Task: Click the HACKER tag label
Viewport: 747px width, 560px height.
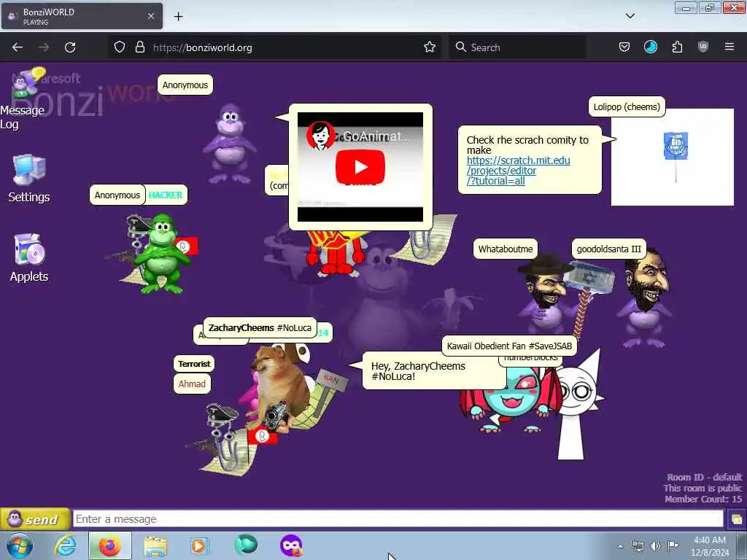Action: [166, 195]
